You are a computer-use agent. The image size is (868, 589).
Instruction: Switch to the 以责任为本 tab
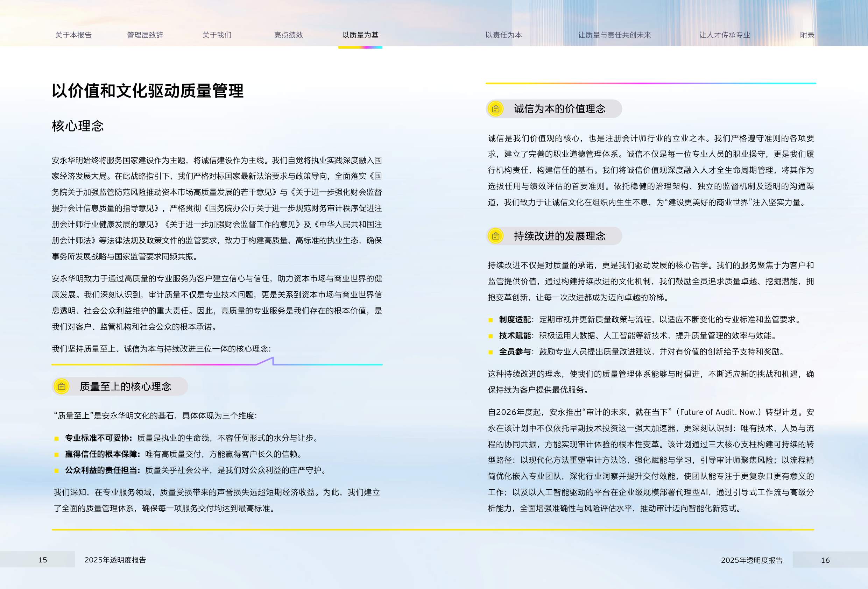pos(503,35)
